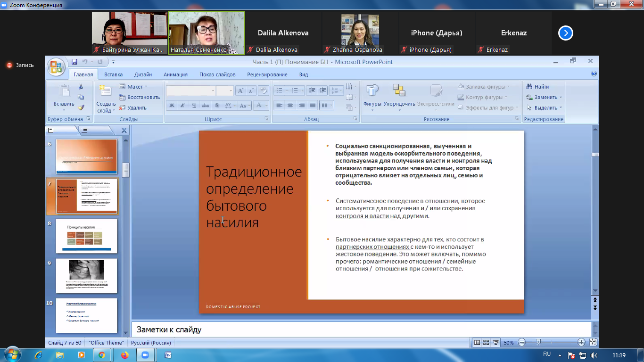Select the Format Painter brush icon
The width and height of the screenshot is (644, 362).
pos(81,107)
